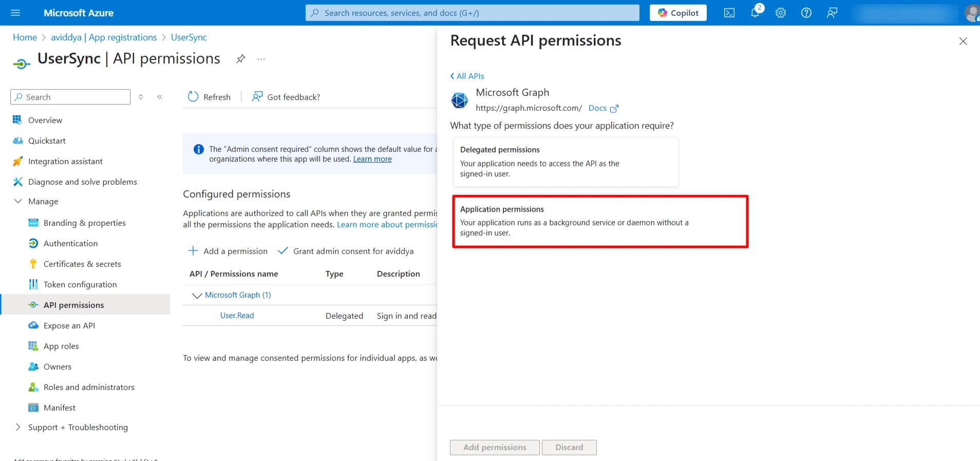Choose Application permissions card

tap(600, 221)
